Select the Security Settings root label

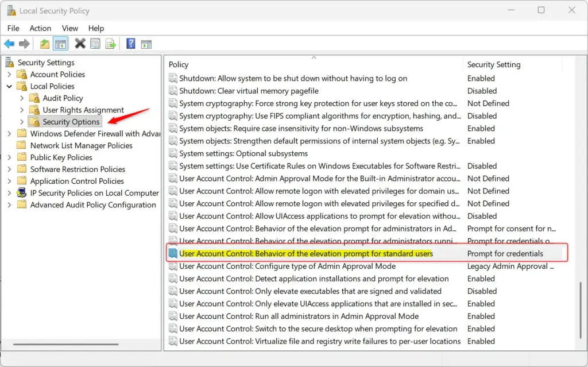pyautogui.click(x=46, y=62)
